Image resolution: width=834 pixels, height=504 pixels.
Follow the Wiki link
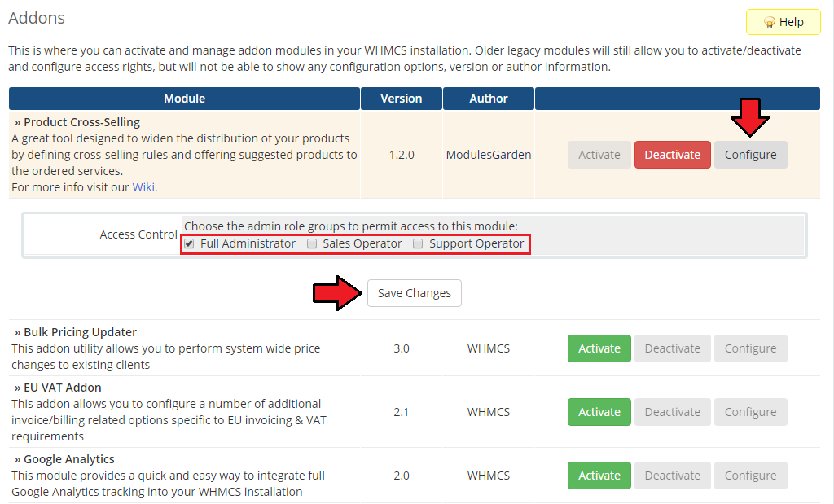pos(143,187)
